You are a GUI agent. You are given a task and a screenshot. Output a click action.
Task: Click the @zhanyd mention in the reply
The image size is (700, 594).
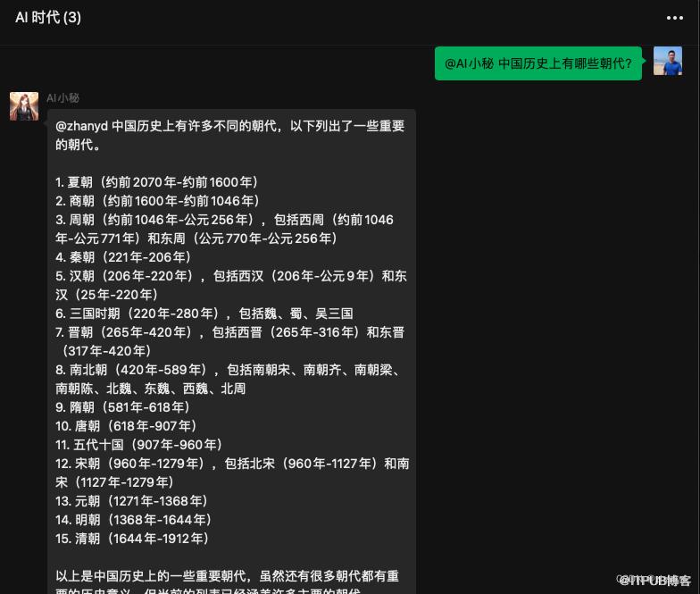[82, 126]
